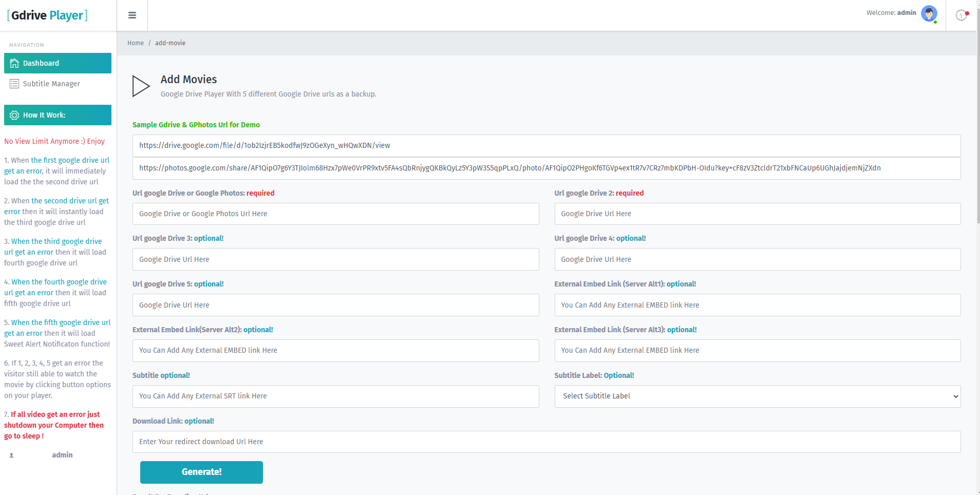Focus the redirect download Url field
Screen dimensions: 980x495
tap(546, 442)
